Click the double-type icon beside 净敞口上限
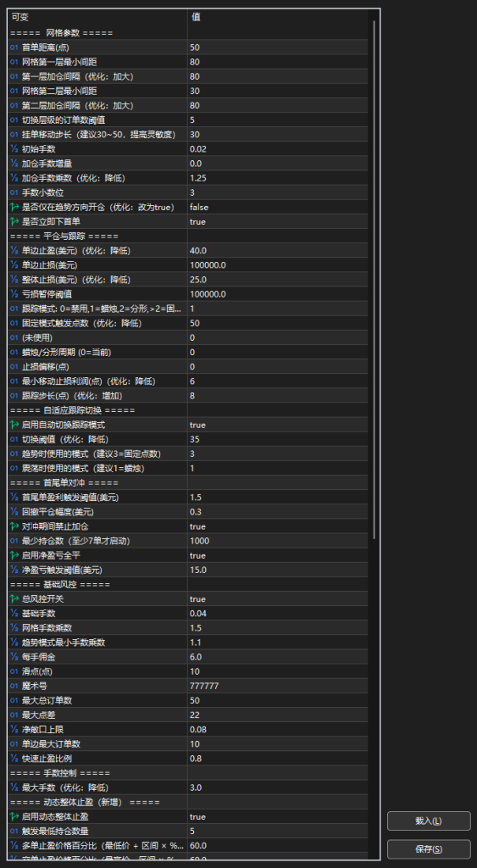The height and width of the screenshot is (868, 477). click(14, 730)
